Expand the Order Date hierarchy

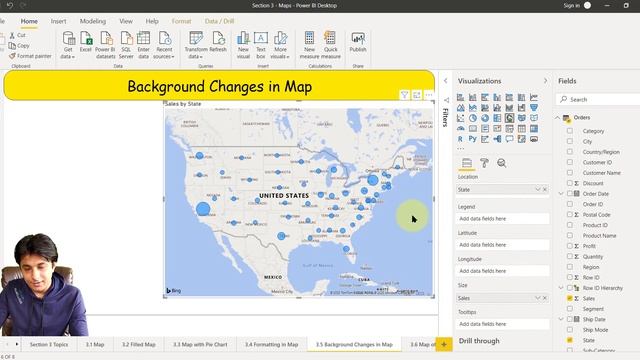click(561, 193)
